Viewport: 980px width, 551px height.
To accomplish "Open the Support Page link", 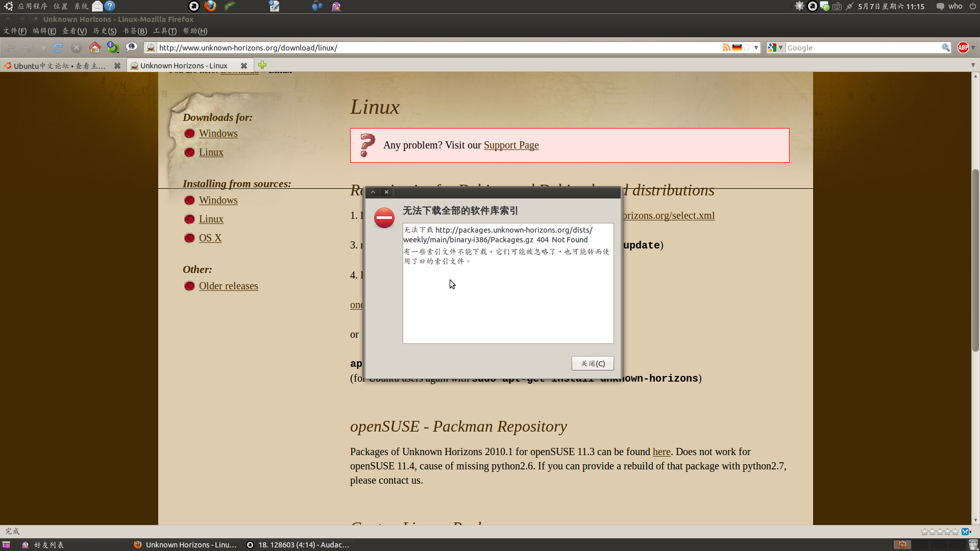I will (x=511, y=145).
